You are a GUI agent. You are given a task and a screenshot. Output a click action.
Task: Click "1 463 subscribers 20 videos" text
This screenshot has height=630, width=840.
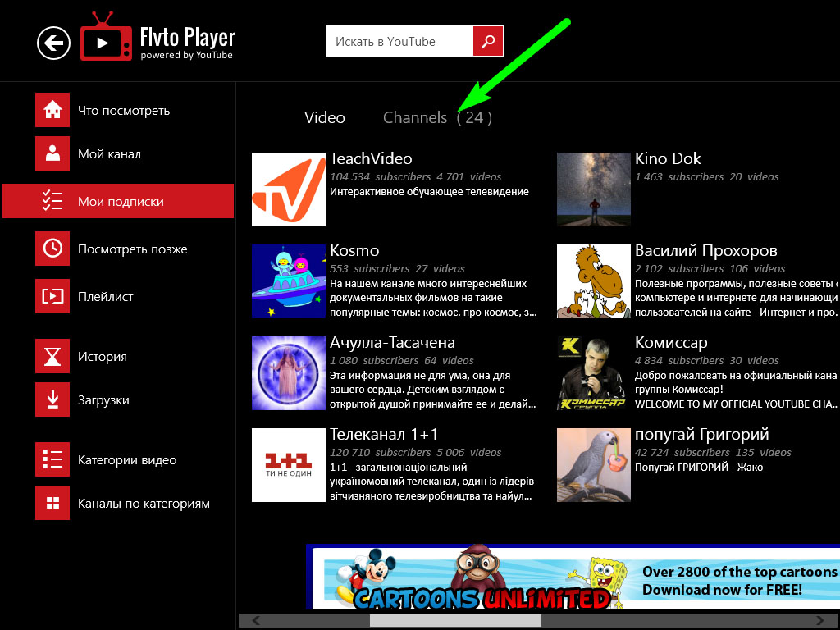point(706,177)
